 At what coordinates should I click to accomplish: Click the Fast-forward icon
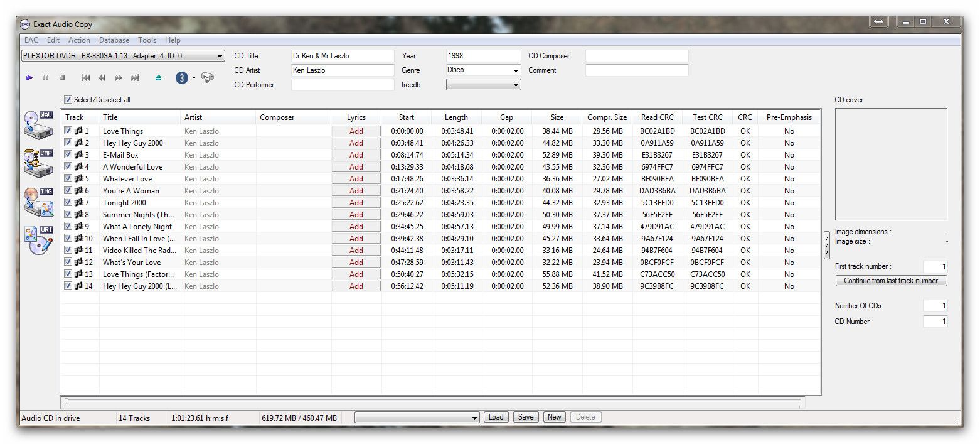pyautogui.click(x=119, y=78)
